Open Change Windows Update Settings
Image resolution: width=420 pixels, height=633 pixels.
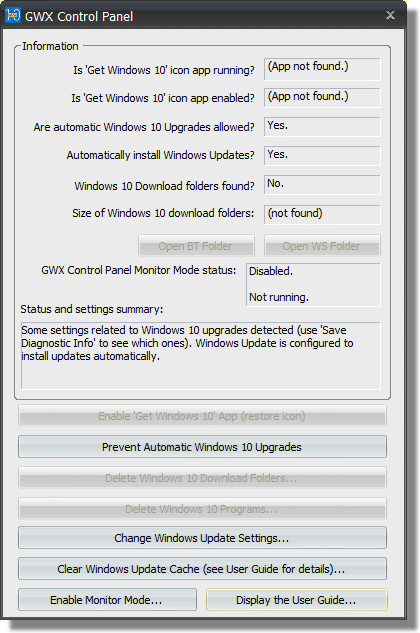(x=202, y=538)
